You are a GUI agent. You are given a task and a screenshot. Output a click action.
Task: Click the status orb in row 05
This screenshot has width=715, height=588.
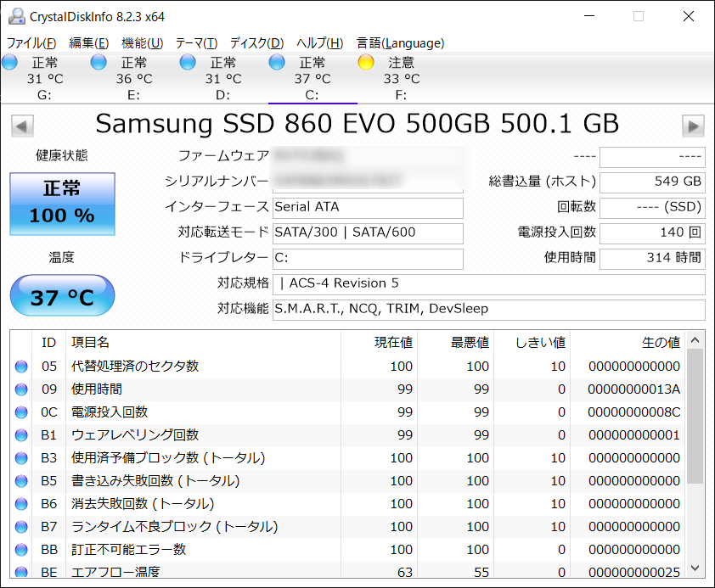tap(21, 367)
